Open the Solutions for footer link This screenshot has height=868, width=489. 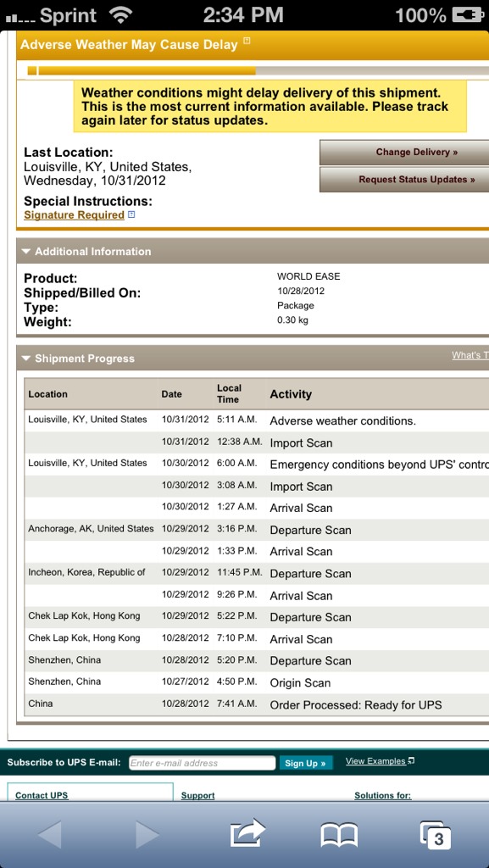tap(383, 795)
